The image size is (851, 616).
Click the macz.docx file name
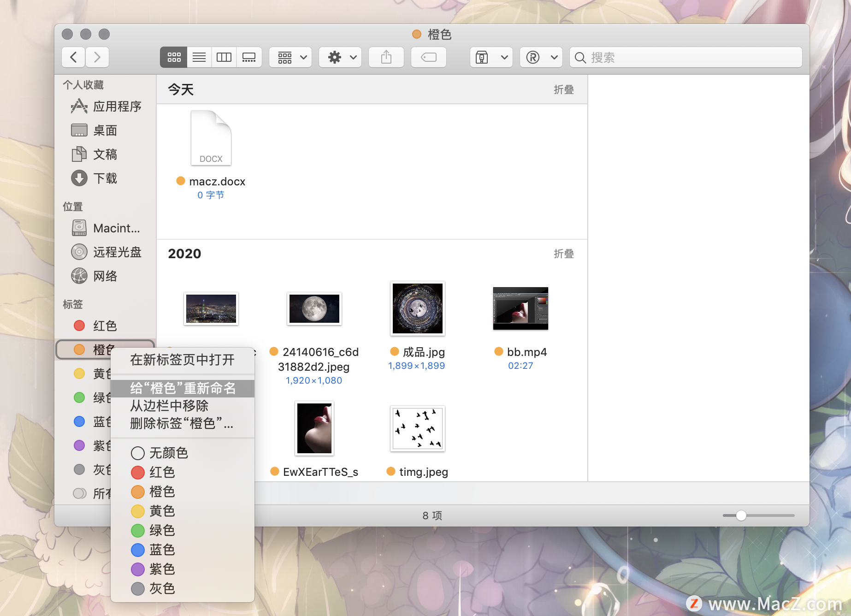click(x=217, y=182)
